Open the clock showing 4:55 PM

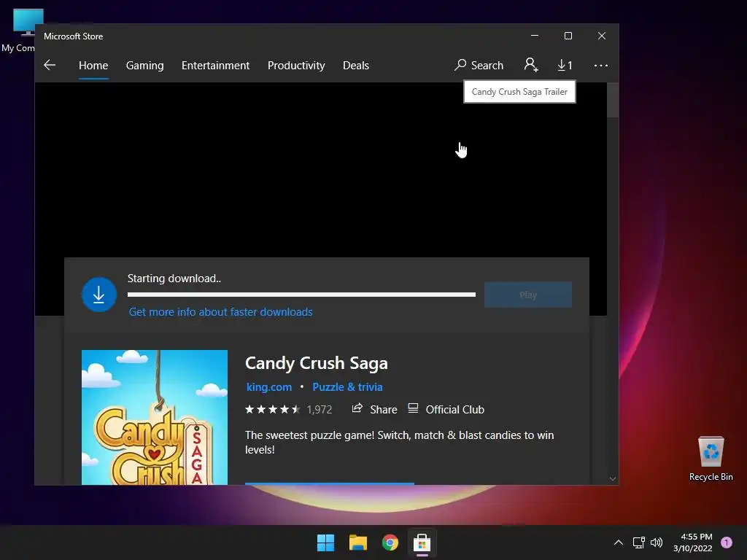[693, 542]
